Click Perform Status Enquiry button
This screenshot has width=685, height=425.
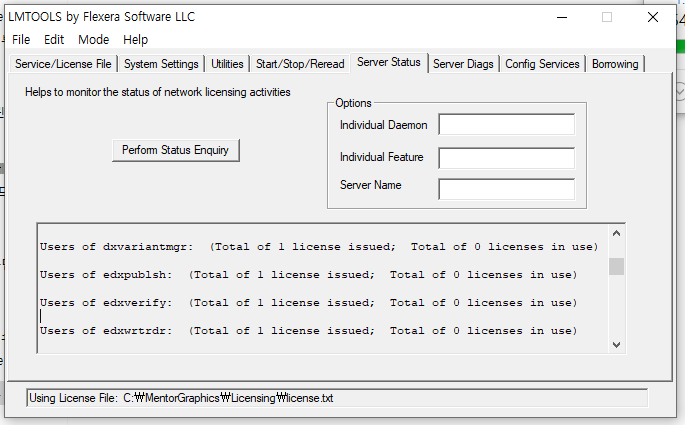click(175, 150)
